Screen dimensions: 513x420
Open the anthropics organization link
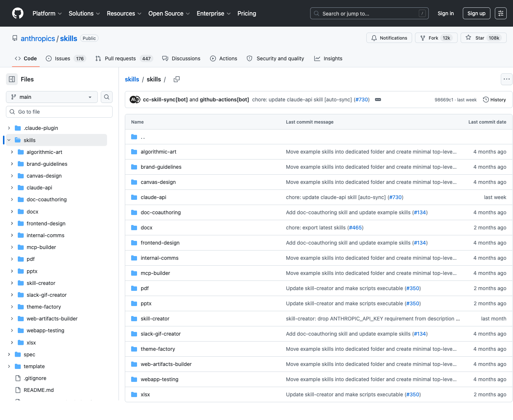38,38
